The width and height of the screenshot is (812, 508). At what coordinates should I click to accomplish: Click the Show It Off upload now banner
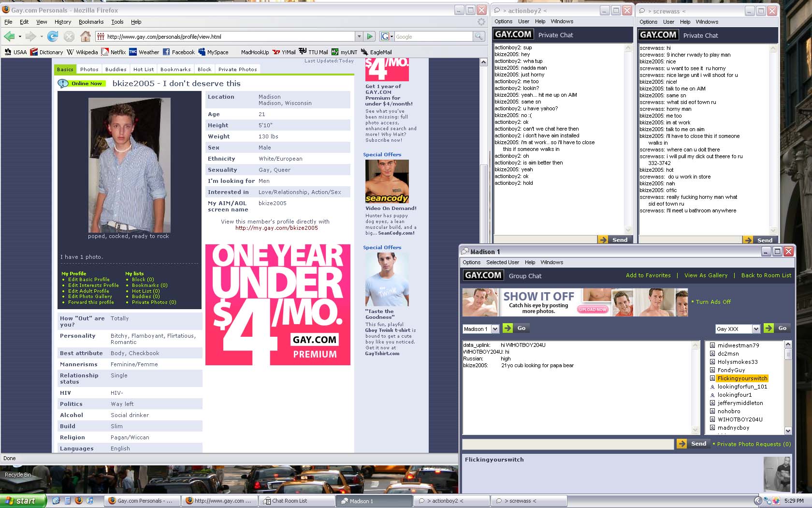coord(575,302)
